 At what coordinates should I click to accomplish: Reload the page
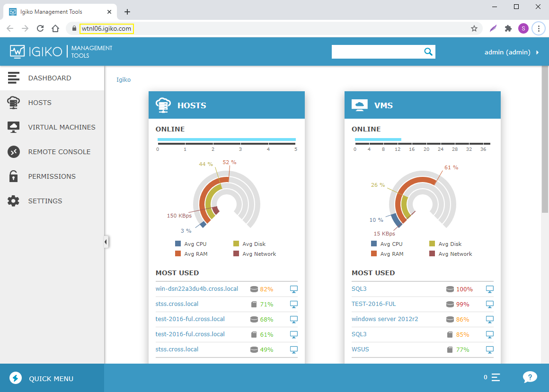coord(40,29)
